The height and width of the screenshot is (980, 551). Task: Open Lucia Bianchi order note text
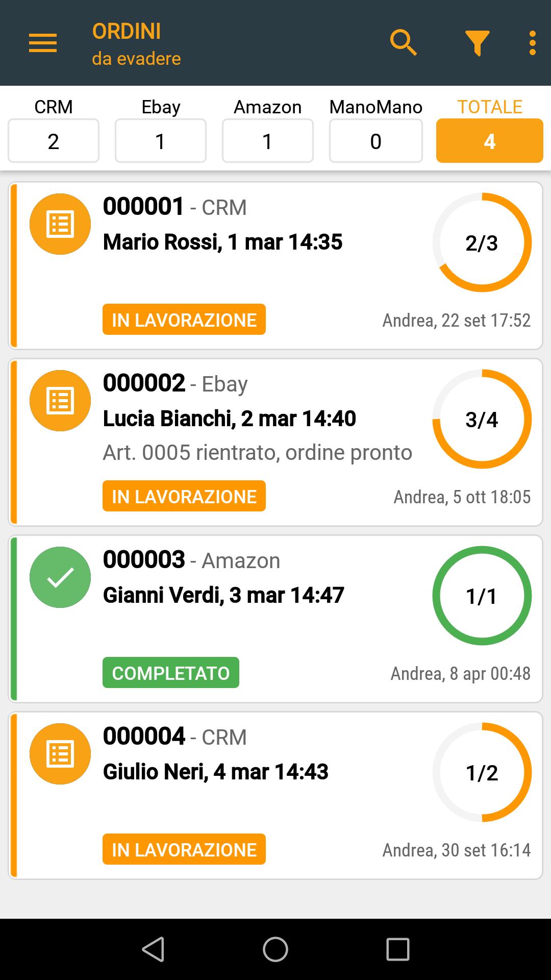click(x=258, y=453)
